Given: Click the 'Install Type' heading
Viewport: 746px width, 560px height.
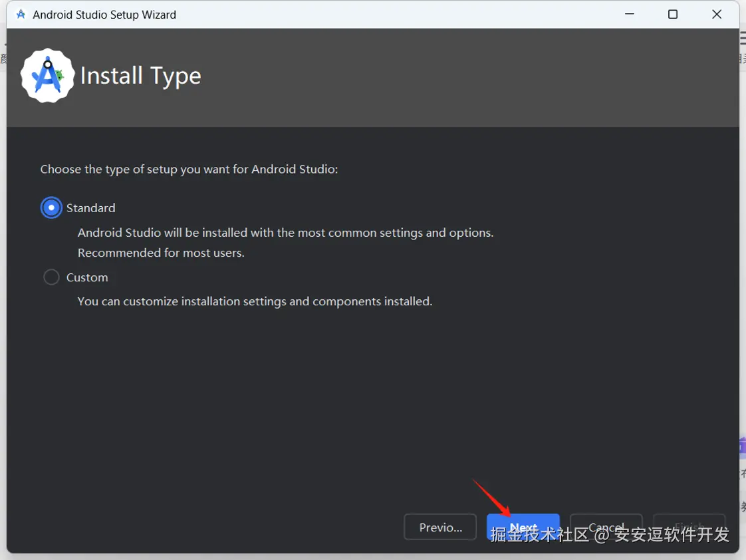Looking at the screenshot, I should tap(141, 76).
